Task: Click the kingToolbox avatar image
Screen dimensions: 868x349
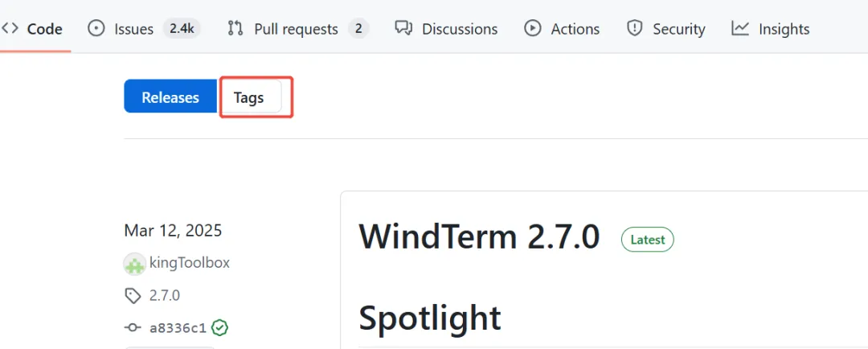Action: coord(134,263)
